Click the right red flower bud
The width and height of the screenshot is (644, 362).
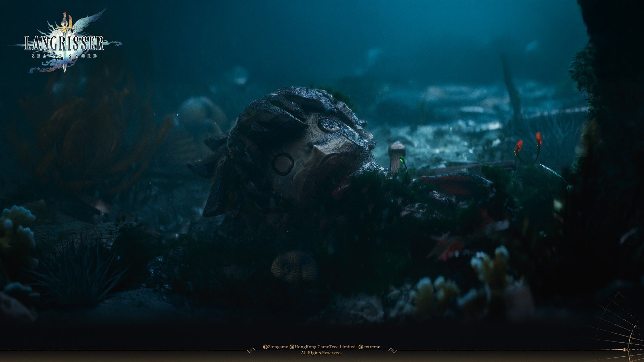pyautogui.click(x=539, y=139)
